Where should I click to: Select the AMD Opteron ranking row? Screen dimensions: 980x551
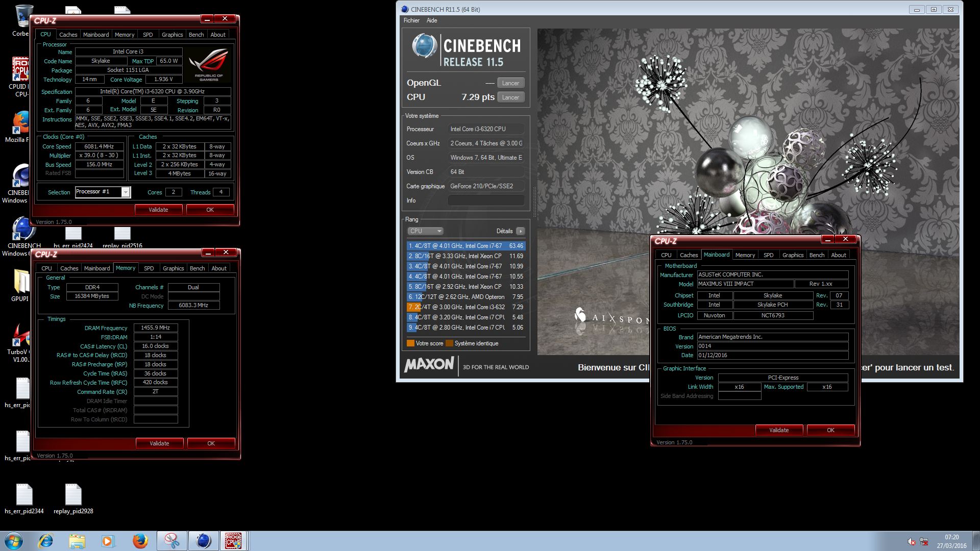(465, 297)
